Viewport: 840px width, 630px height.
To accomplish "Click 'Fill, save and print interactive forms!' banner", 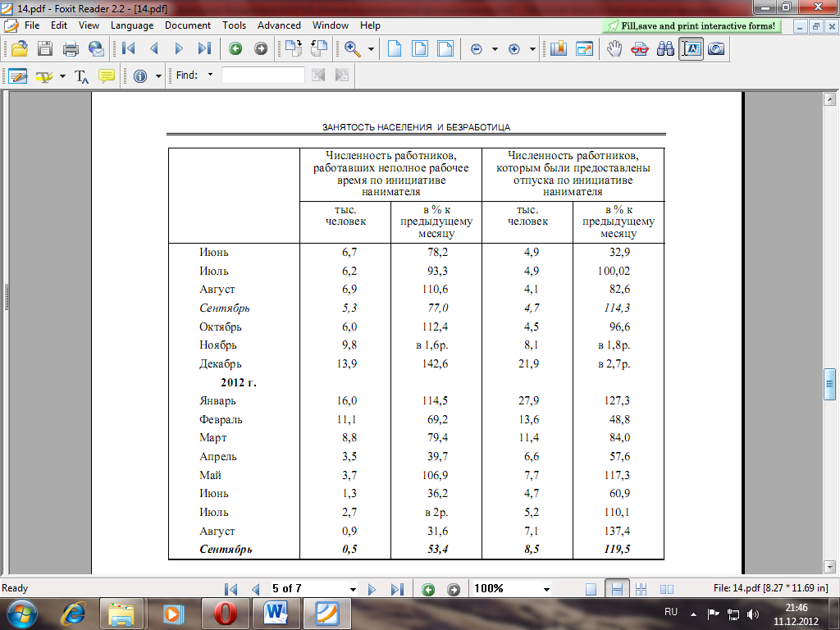I will point(692,25).
